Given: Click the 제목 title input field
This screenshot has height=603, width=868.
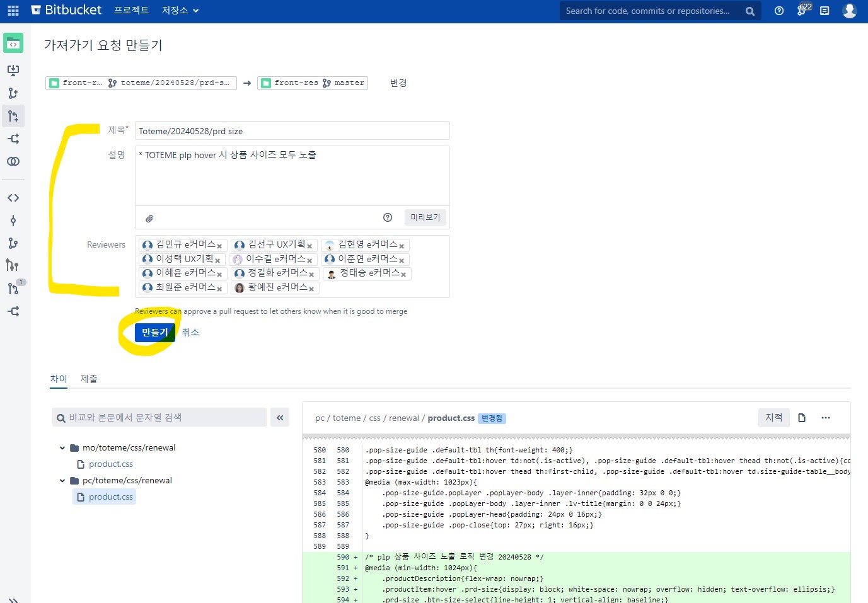Looking at the screenshot, I should [x=292, y=131].
